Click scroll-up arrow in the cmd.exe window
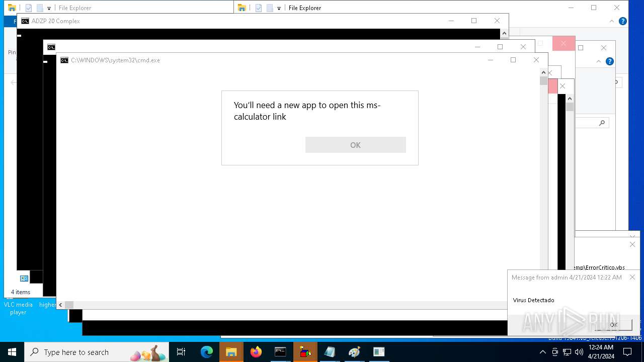 coord(543,72)
